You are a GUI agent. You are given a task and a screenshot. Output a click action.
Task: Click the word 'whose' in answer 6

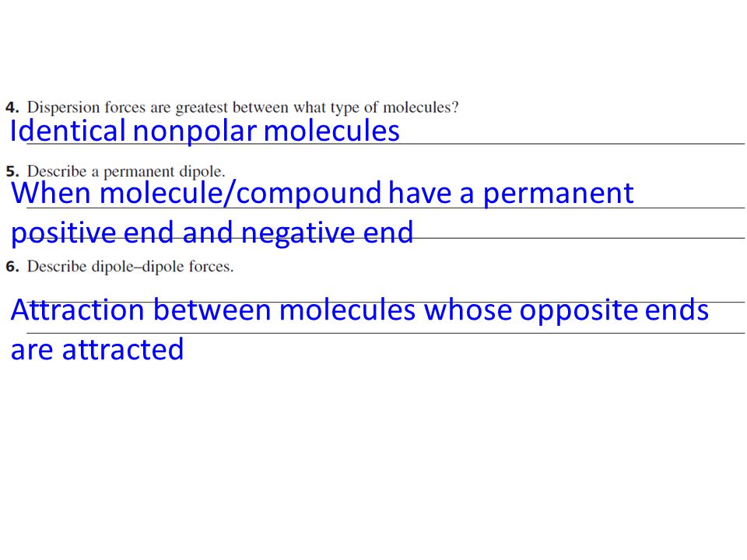click(468, 310)
